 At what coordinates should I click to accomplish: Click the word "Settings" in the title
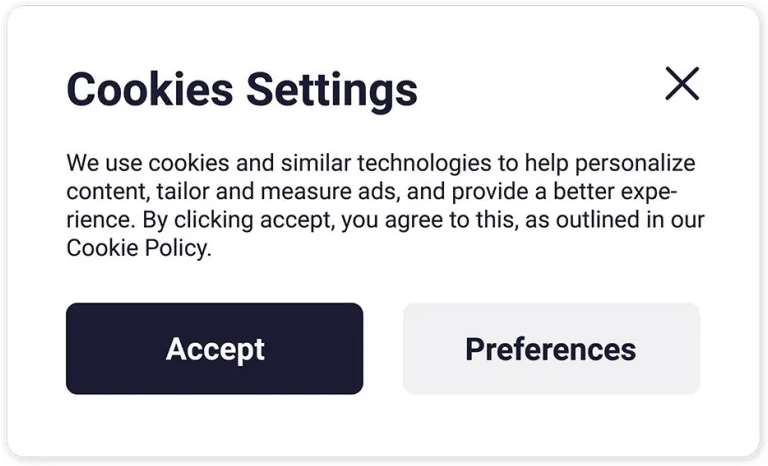click(332, 90)
